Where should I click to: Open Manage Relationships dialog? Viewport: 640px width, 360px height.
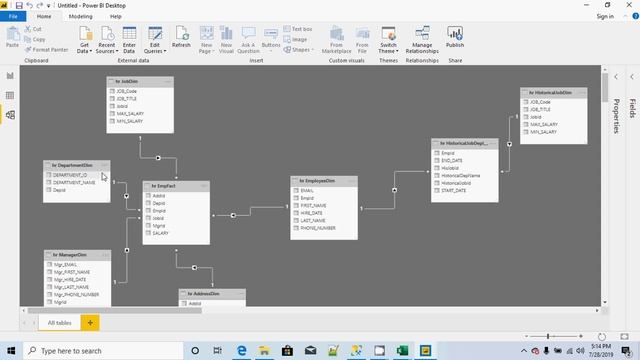coord(422,40)
